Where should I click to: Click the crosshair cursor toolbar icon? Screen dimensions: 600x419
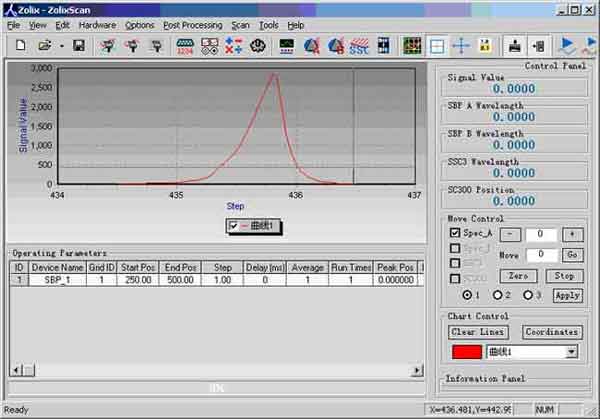461,46
